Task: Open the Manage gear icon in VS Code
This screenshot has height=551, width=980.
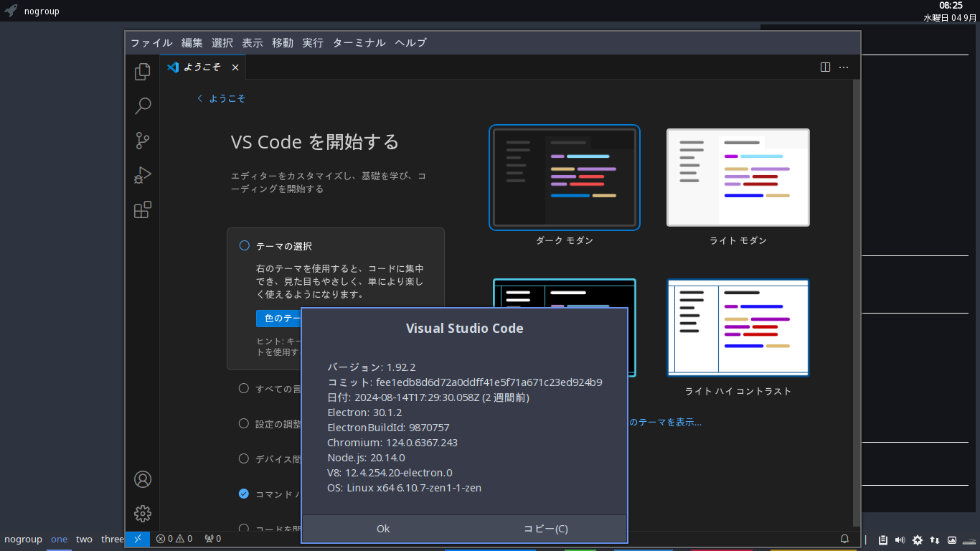Action: click(x=143, y=514)
